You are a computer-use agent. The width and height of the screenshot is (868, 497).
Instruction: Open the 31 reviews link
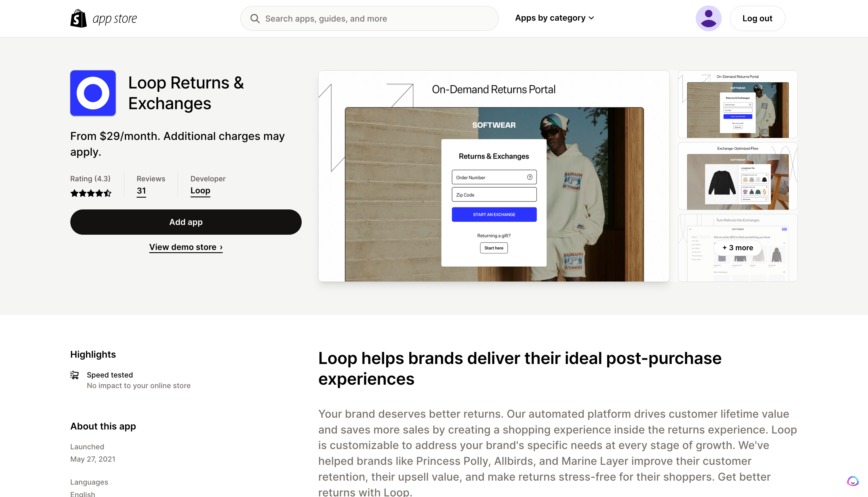pyautogui.click(x=141, y=190)
